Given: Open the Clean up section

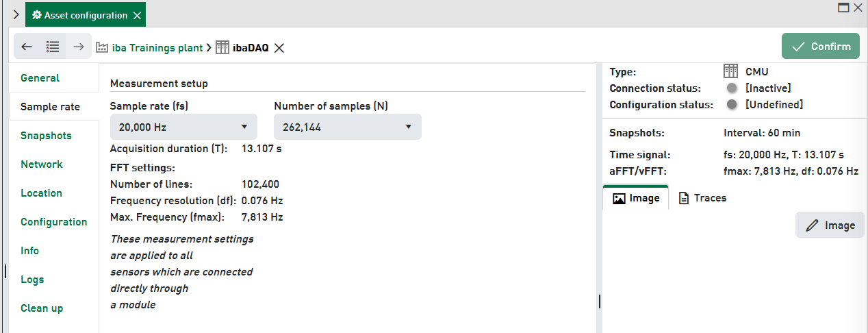Looking at the screenshot, I should [x=42, y=308].
